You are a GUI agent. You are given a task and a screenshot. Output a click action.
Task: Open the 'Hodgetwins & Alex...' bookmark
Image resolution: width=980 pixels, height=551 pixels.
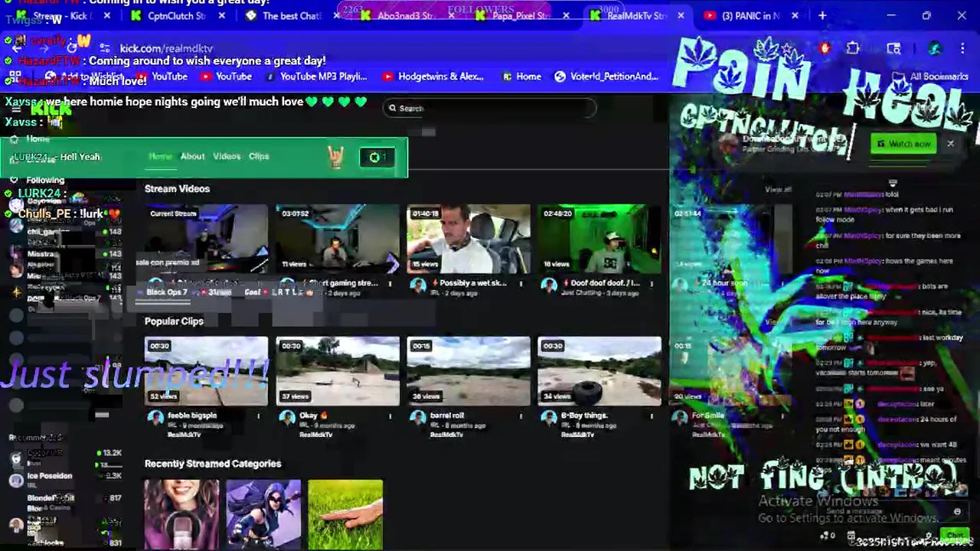[433, 77]
